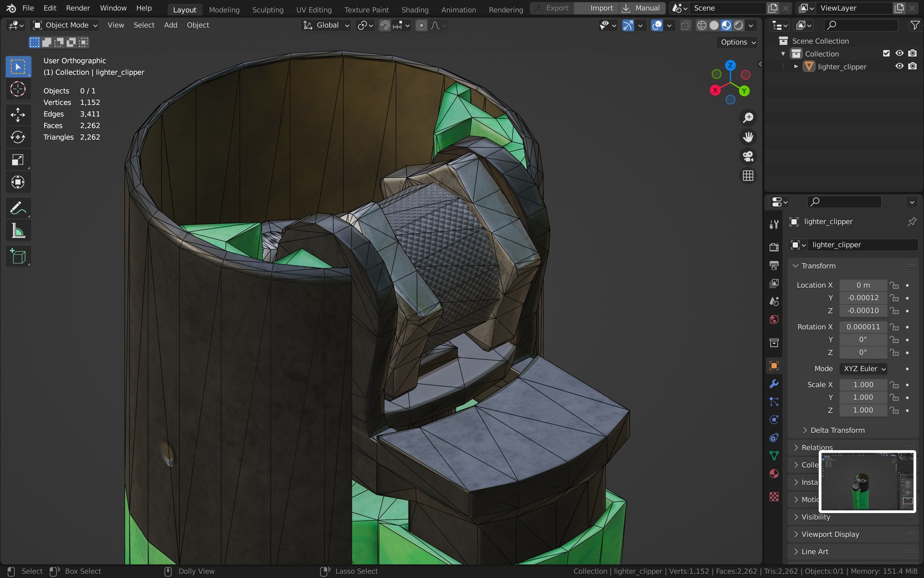924x578 pixels.
Task: Hide lighter_clipper in viewport eye icon
Action: (899, 66)
